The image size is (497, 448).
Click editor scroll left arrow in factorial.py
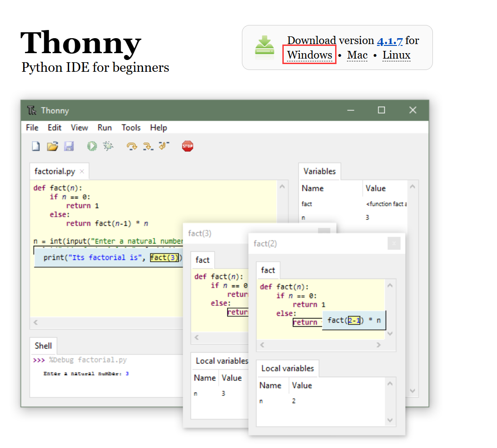coord(35,322)
